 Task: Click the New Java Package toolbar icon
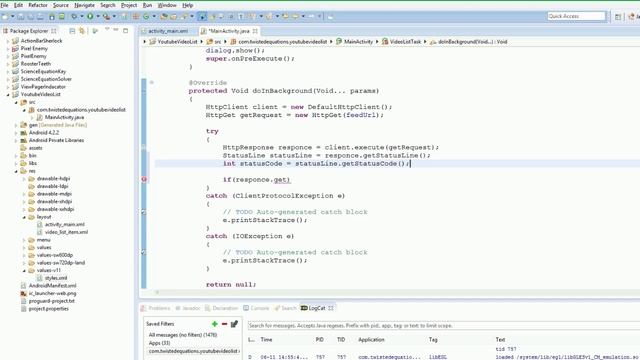(x=136, y=16)
